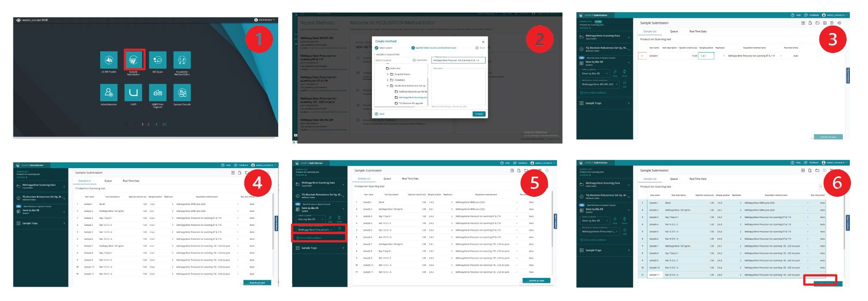Screen dimensions: 868x301
Task: Expand the Templates folder
Action: click(388, 80)
